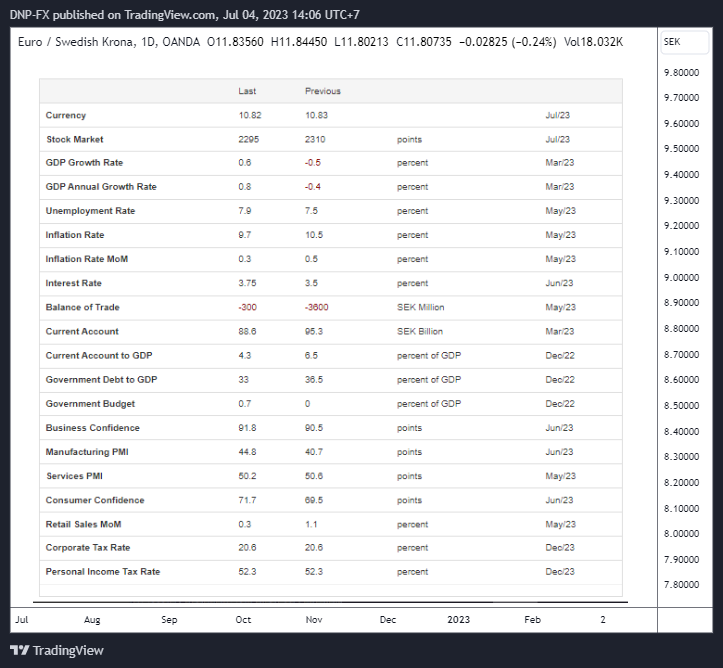This screenshot has width=723, height=668.
Task: Click the published header 'DNP-FX published on TradingView.com'
Action: coord(112,15)
